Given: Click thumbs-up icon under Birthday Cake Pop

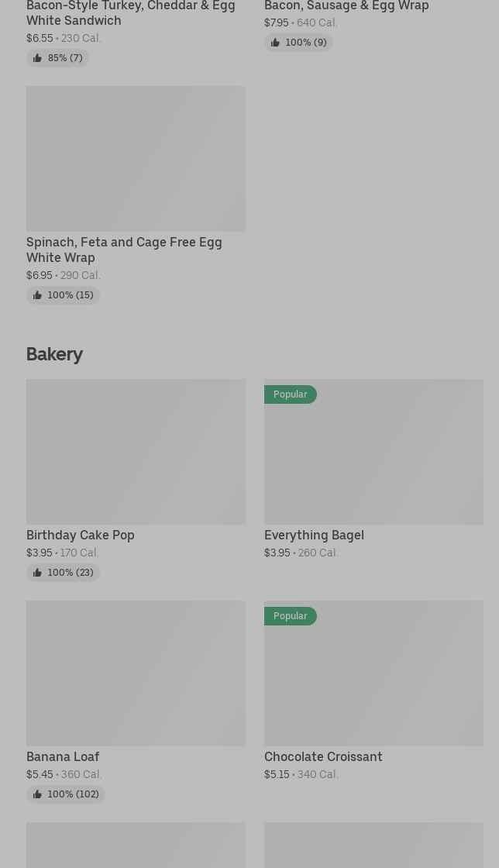Looking at the screenshot, I should (37, 573).
